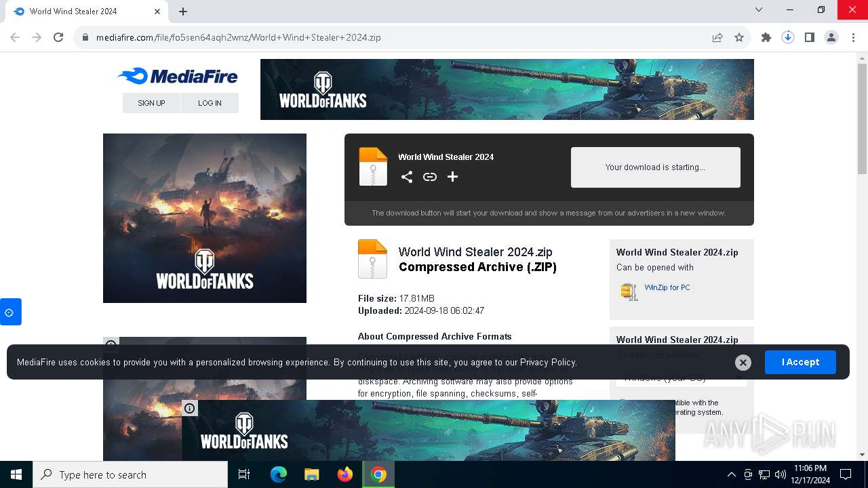Click the Uploaded 2024-09-18 date text

point(421,310)
